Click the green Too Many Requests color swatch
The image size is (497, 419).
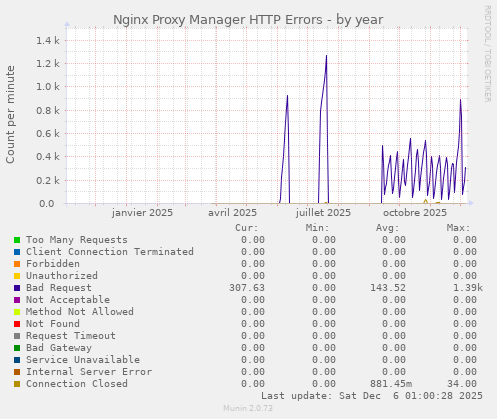point(17,240)
